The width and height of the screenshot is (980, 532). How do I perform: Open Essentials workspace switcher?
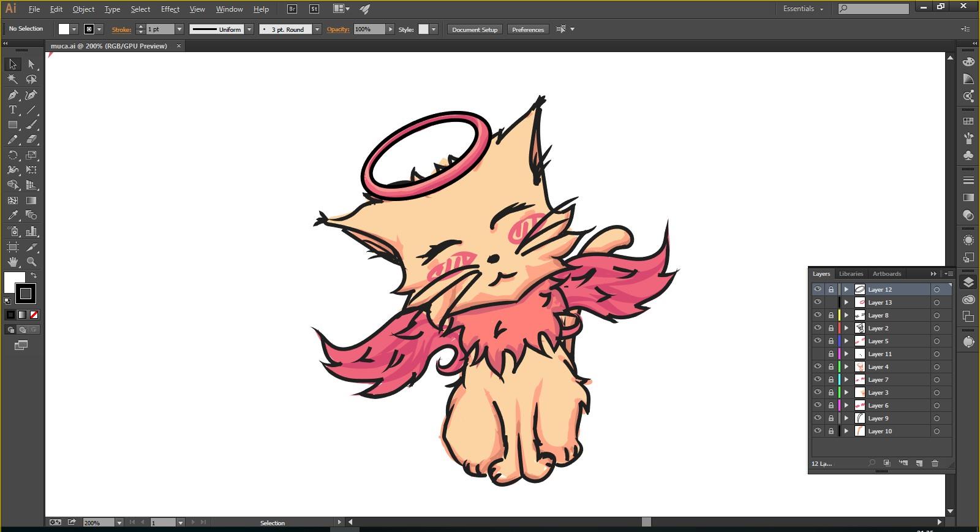point(803,9)
